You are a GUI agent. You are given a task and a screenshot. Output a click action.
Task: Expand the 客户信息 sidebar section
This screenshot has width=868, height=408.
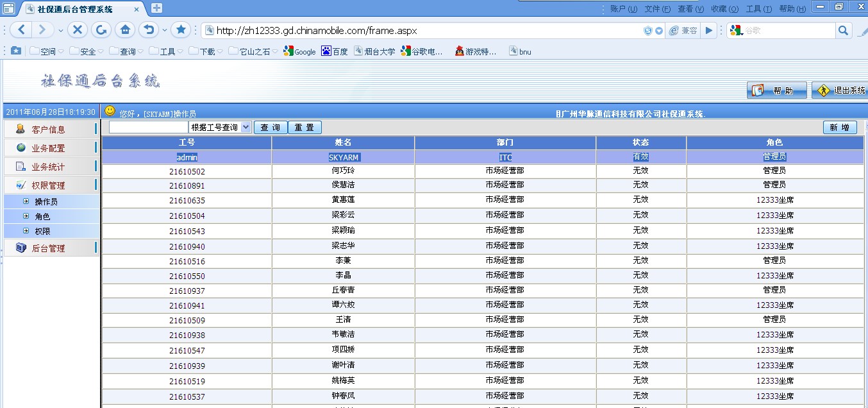point(50,129)
